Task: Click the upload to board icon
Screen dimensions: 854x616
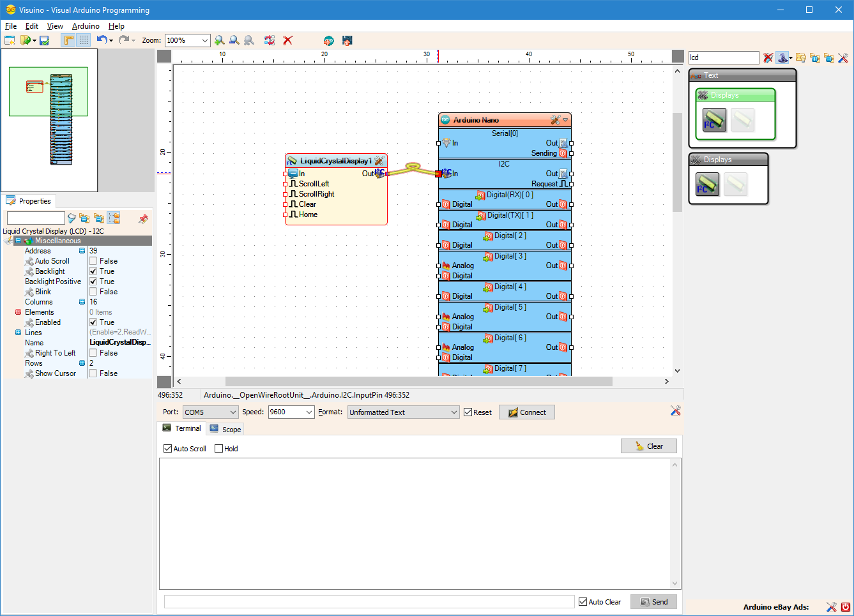Action: (x=347, y=40)
